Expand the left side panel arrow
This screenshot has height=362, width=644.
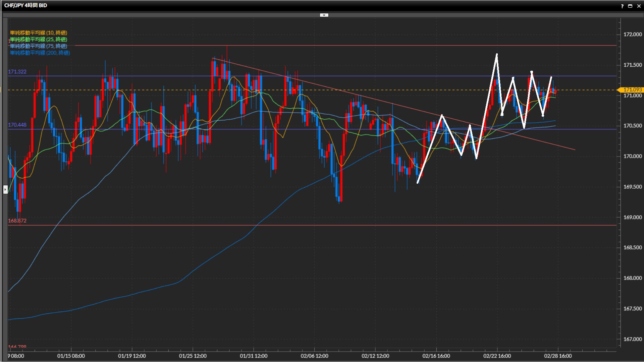5,189
